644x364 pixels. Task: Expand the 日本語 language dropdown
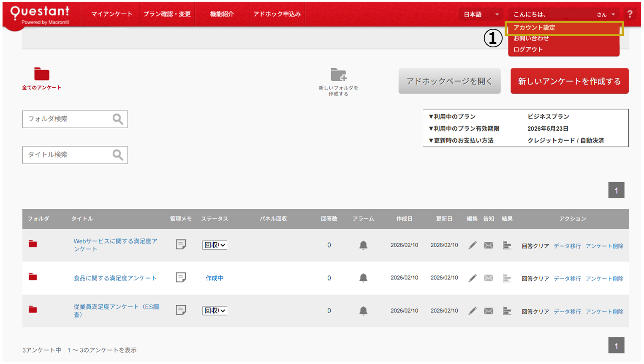click(481, 14)
